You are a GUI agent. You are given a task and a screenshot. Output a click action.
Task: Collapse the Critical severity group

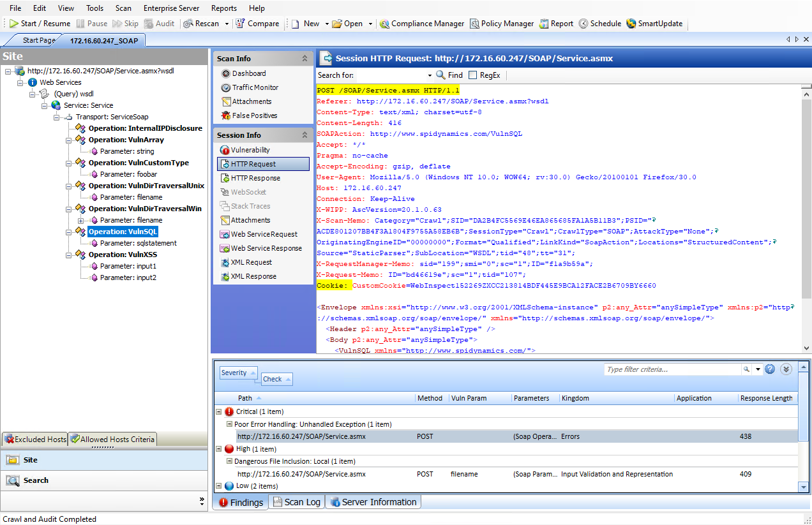coord(219,412)
